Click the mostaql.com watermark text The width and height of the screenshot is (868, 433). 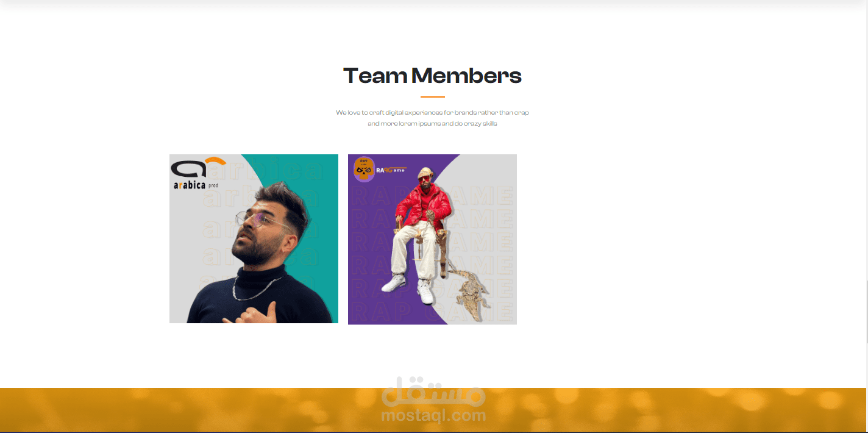click(x=433, y=416)
